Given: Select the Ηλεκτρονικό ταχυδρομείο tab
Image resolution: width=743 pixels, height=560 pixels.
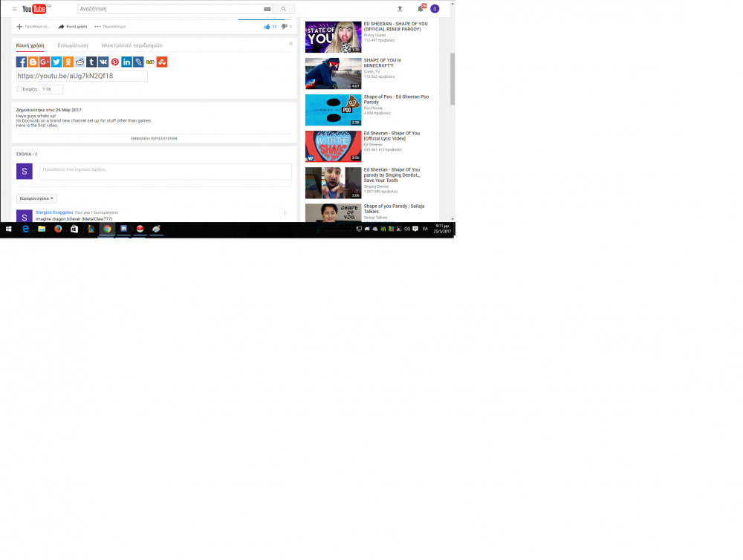Looking at the screenshot, I should [132, 45].
